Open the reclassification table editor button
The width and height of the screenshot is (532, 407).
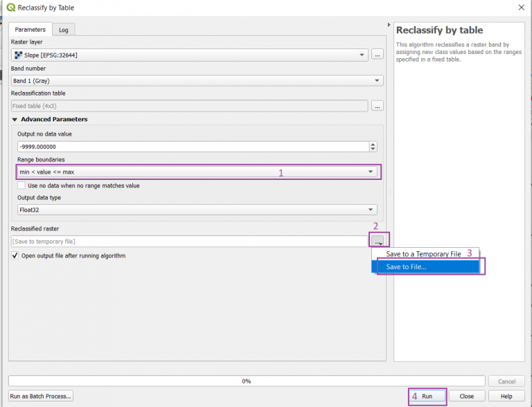click(377, 106)
